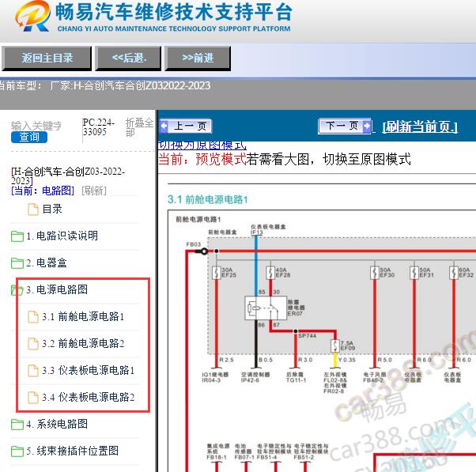Click the IF13 connector label
Image resolution: width=476 pixels, height=472 pixels.
pyautogui.click(x=256, y=232)
